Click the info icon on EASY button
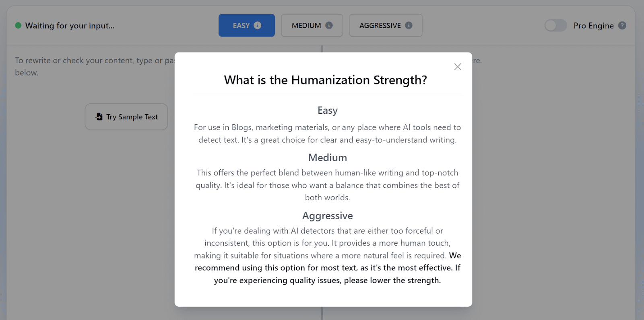The width and height of the screenshot is (644, 320). [258, 25]
